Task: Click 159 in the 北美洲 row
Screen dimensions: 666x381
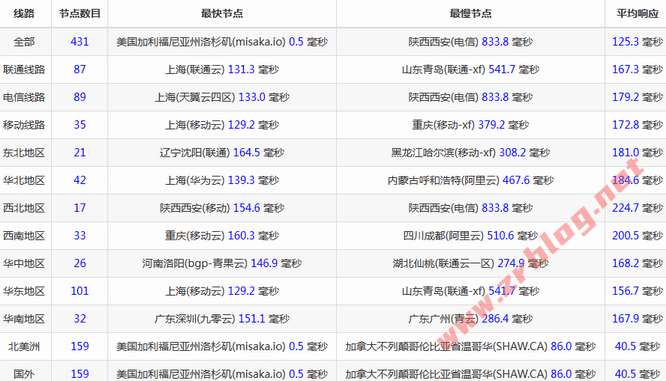Action: (x=79, y=346)
